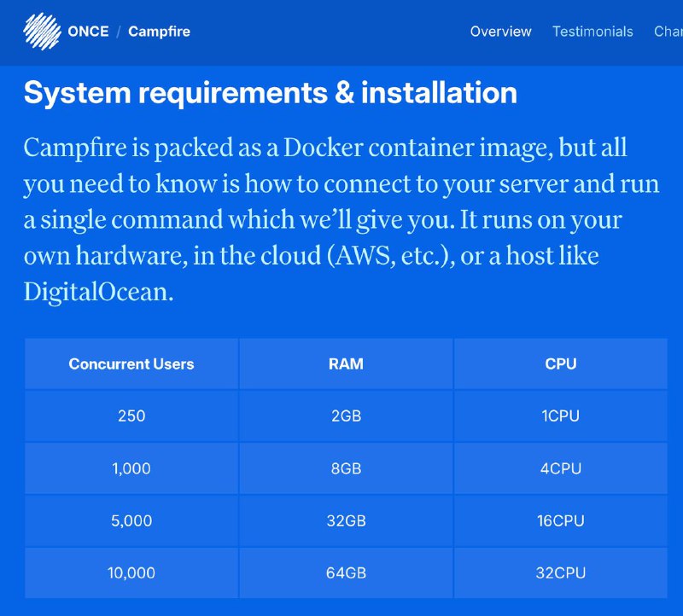Select the '32GB' RAM cell
The image size is (683, 616).
tap(346, 520)
